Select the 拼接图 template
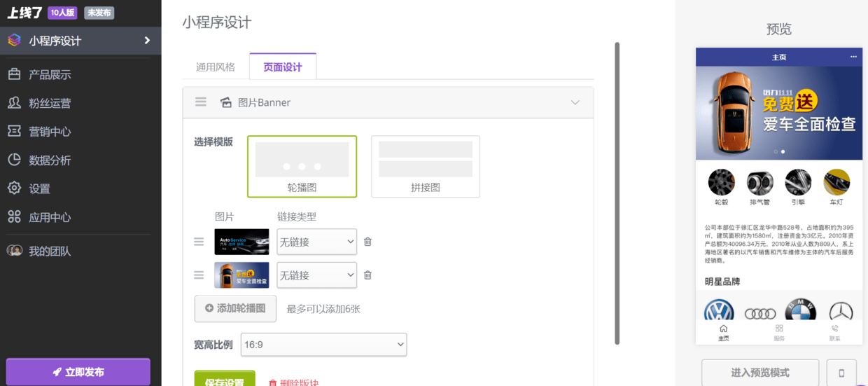868x386 pixels. [426, 167]
